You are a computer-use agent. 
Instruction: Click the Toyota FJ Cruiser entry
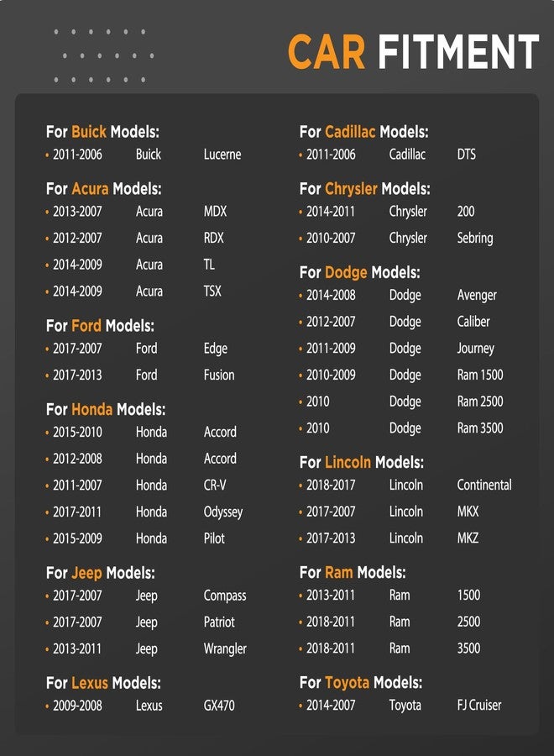400,706
